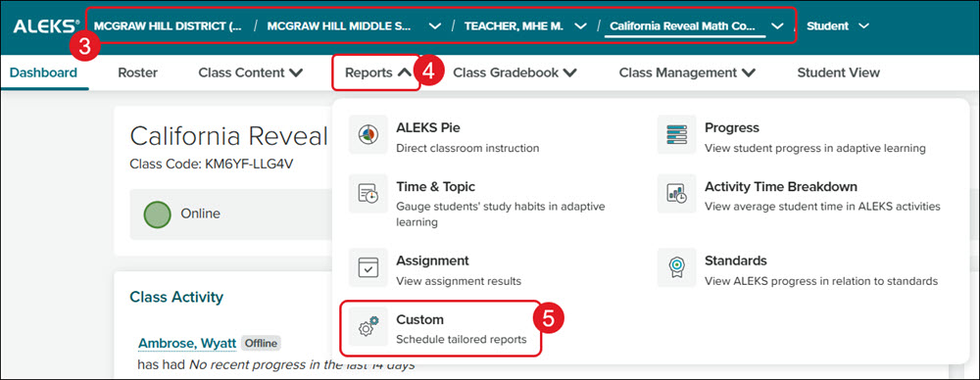The height and width of the screenshot is (380, 980).
Task: Click the Standards report ribbon icon
Action: point(677,267)
